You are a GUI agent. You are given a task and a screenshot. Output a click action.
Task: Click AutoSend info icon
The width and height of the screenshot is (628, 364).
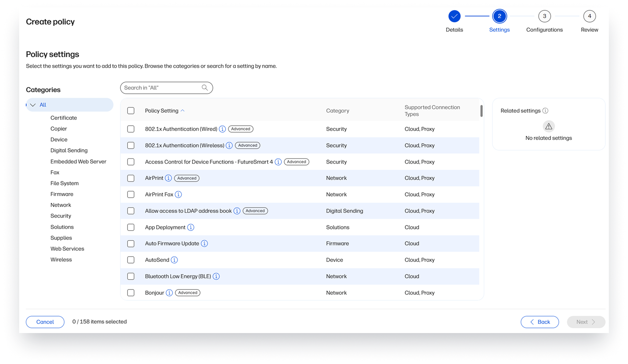click(x=174, y=260)
